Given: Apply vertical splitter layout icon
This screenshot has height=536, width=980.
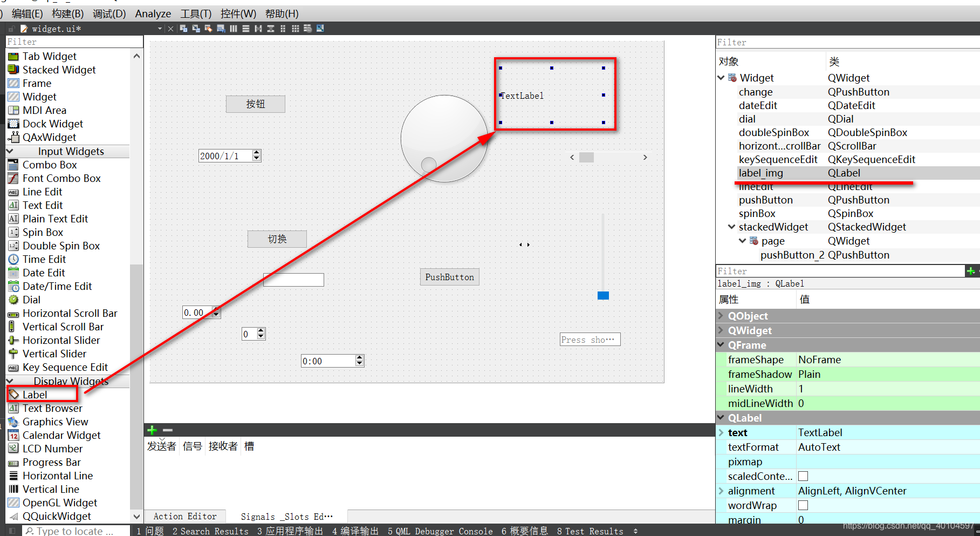Looking at the screenshot, I should tap(271, 29).
